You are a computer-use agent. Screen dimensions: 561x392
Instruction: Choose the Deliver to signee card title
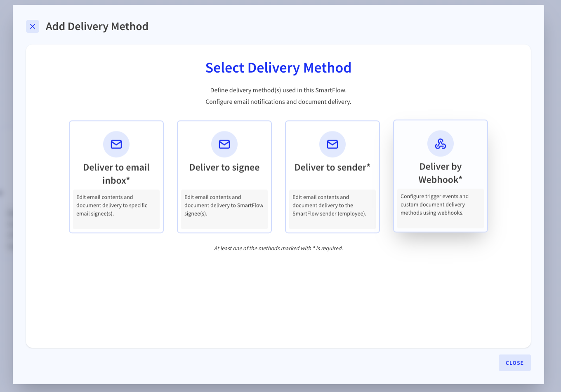[x=224, y=167]
